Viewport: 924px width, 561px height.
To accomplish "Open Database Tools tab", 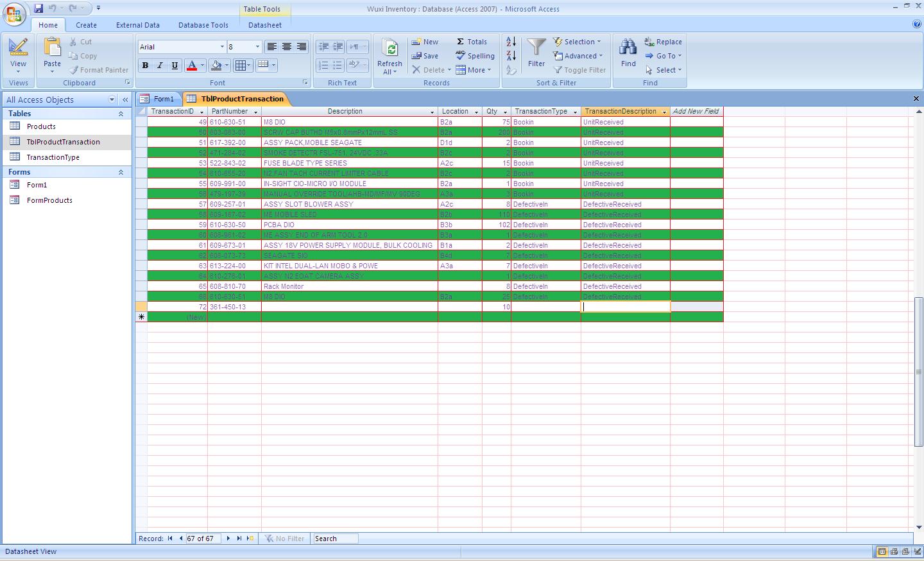I will click(203, 25).
